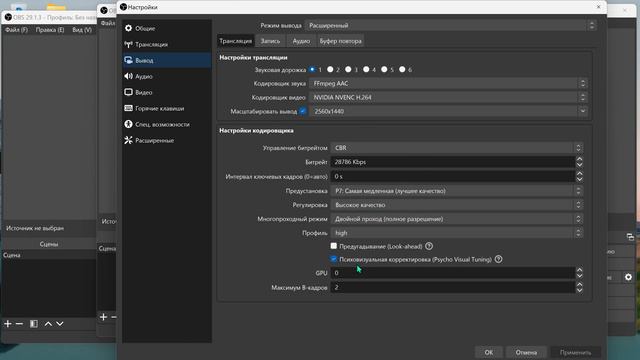Open the Многопроходный режим dropdown

click(x=457, y=219)
